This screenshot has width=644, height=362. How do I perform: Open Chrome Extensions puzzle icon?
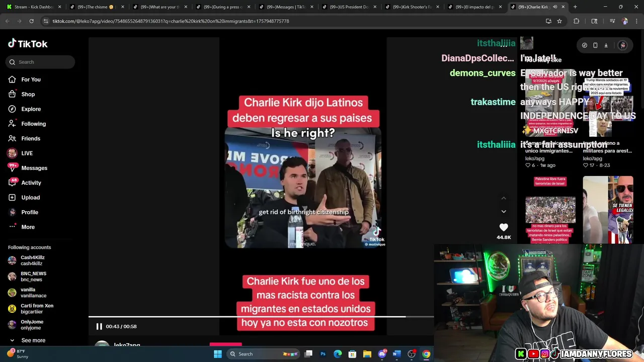[x=577, y=21]
